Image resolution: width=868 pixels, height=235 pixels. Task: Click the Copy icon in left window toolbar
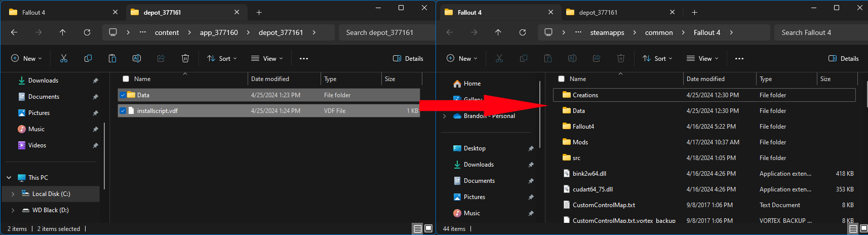tap(88, 58)
